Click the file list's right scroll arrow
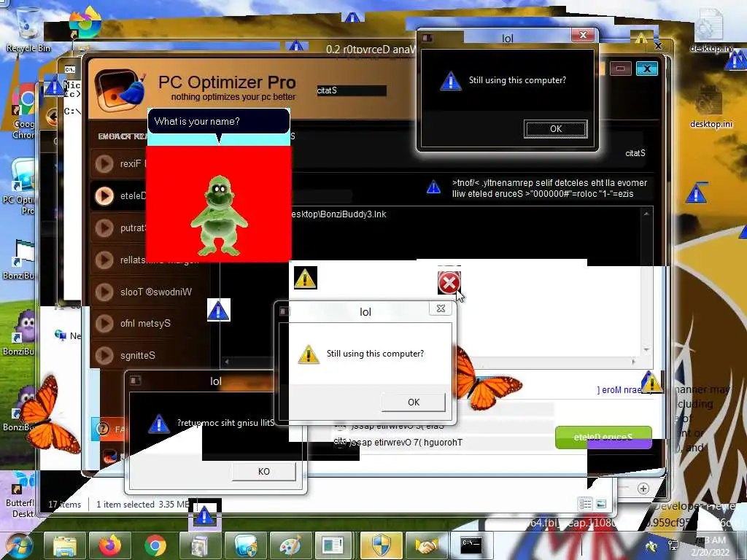Image resolution: width=747 pixels, height=560 pixels. (x=633, y=362)
